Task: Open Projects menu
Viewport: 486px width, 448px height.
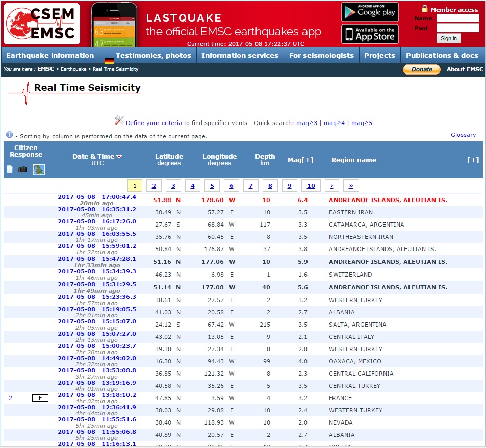Action: (379, 55)
